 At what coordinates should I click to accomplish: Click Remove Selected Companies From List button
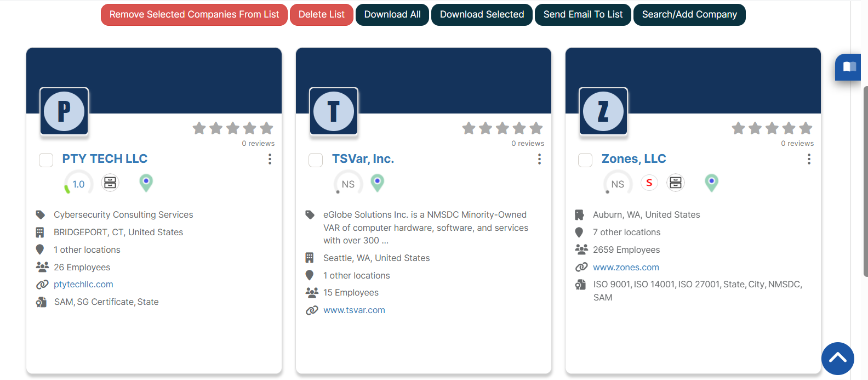(x=194, y=15)
